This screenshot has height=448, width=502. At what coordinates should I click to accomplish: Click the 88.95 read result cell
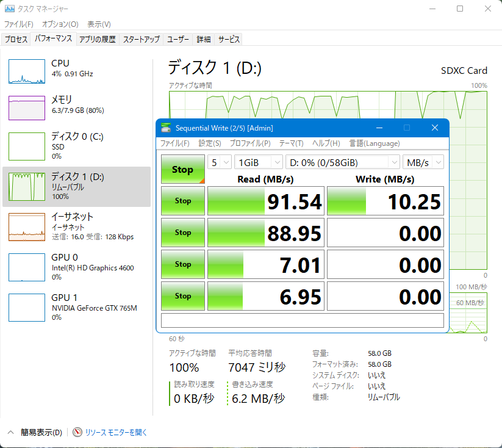click(x=266, y=233)
